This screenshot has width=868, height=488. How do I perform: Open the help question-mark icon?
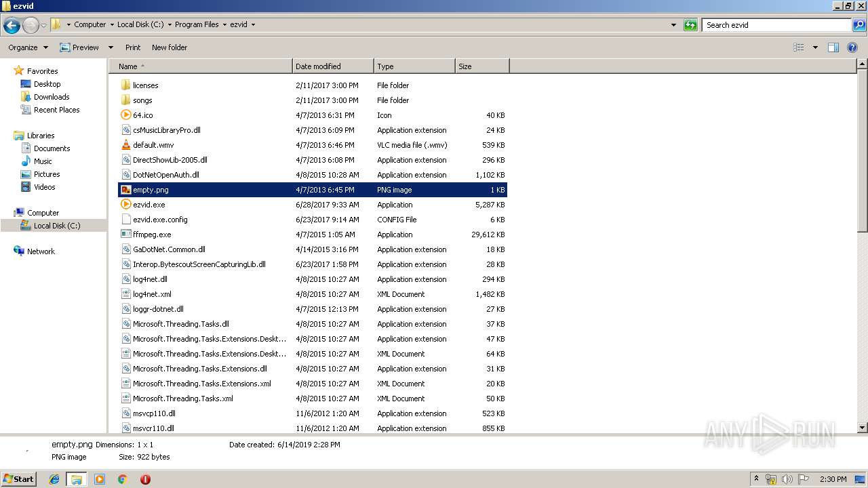click(x=852, y=47)
